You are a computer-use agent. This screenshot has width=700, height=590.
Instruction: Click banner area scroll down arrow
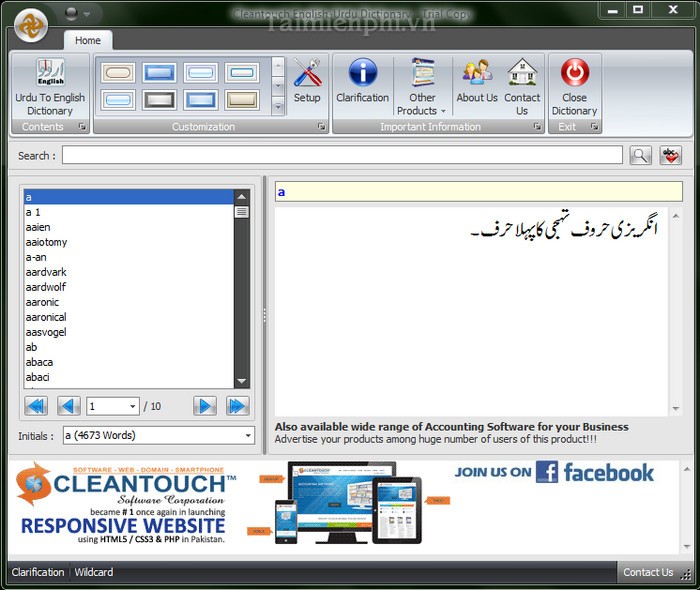click(687, 547)
